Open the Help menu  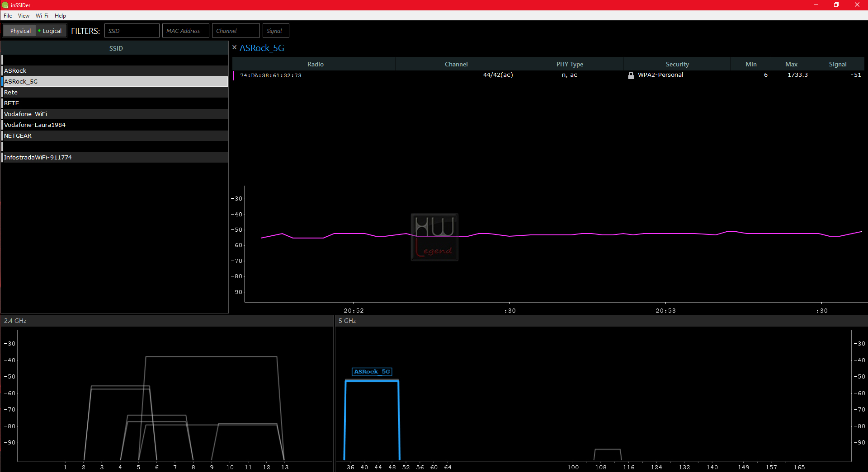(x=60, y=15)
